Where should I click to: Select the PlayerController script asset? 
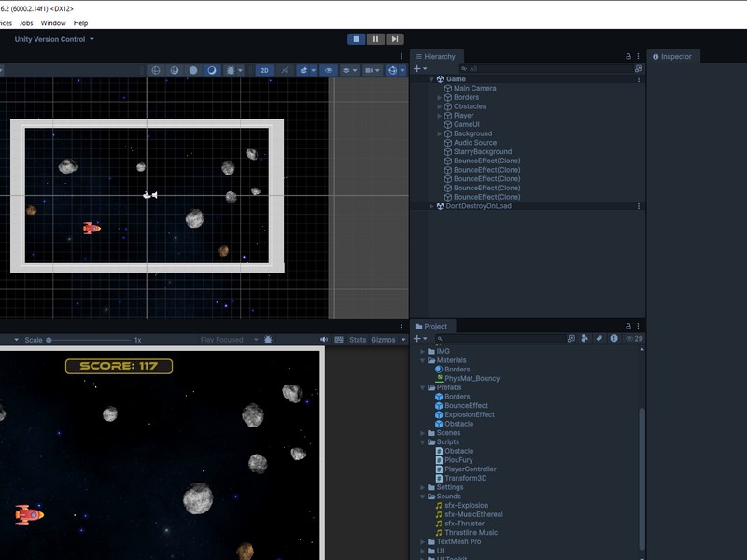pyautogui.click(x=470, y=469)
